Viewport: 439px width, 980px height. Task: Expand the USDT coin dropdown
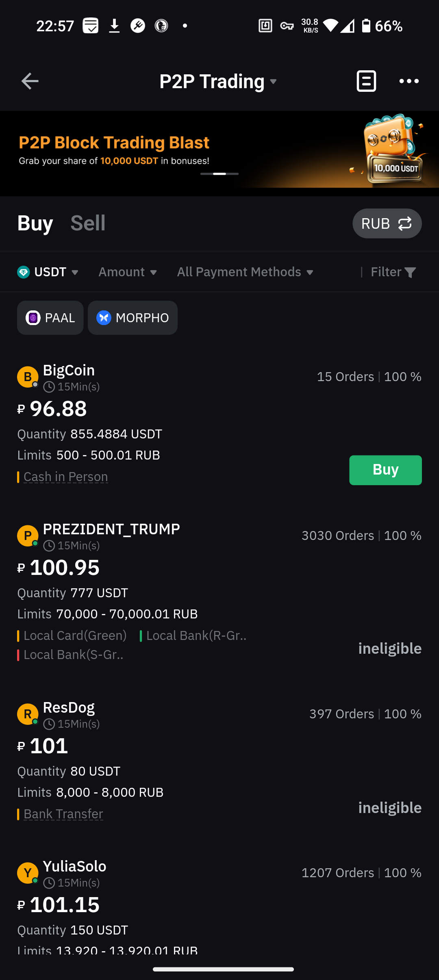tap(48, 272)
